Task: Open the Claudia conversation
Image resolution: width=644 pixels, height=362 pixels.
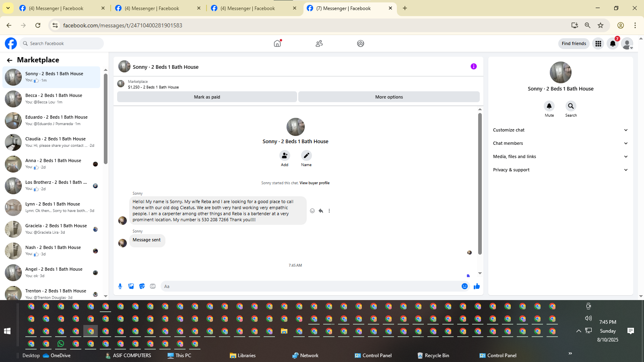Action: pyautogui.click(x=52, y=142)
